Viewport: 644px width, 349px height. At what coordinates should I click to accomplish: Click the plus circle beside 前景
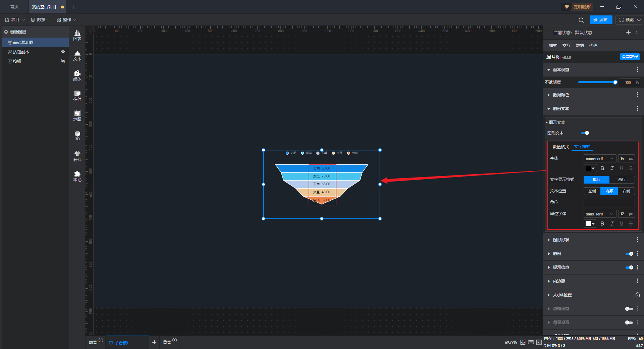click(x=101, y=340)
